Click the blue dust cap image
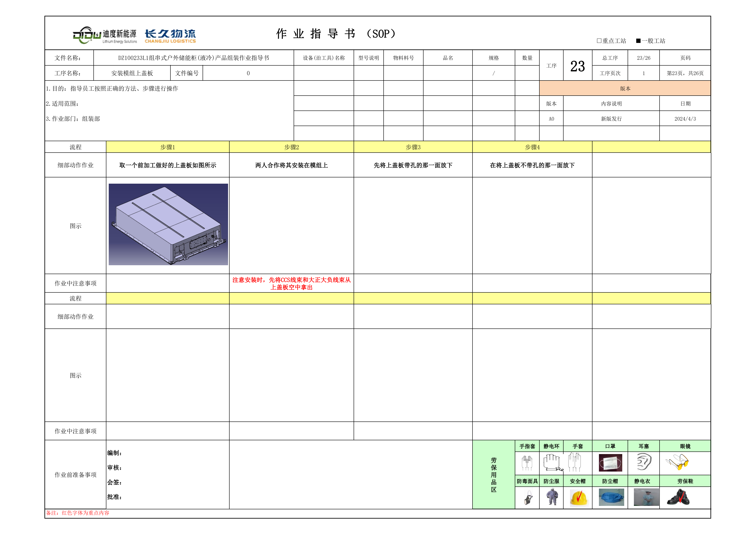This screenshot has height=535, width=756. 611,497
